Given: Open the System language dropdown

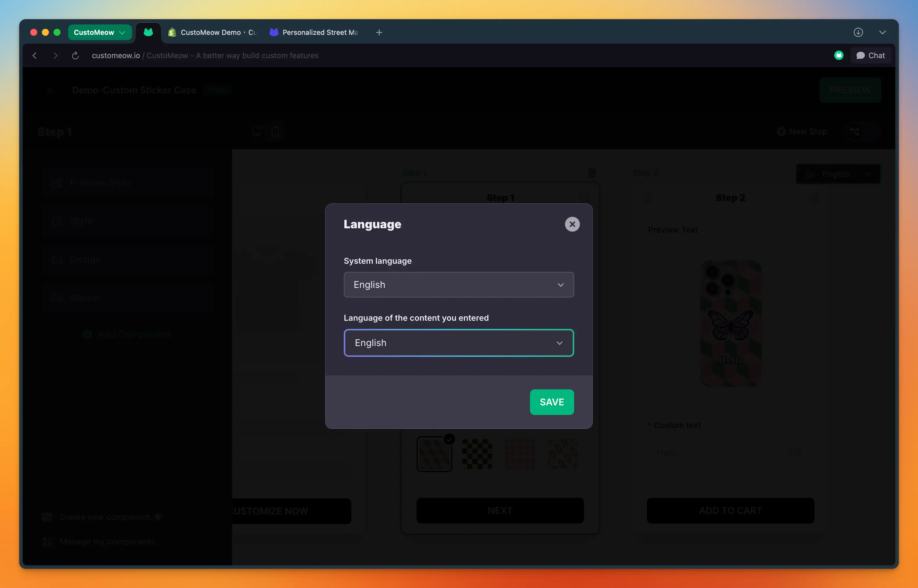Looking at the screenshot, I should coord(458,284).
